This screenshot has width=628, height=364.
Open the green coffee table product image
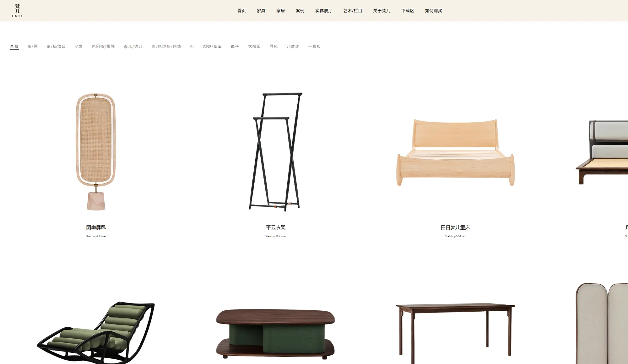point(275,334)
